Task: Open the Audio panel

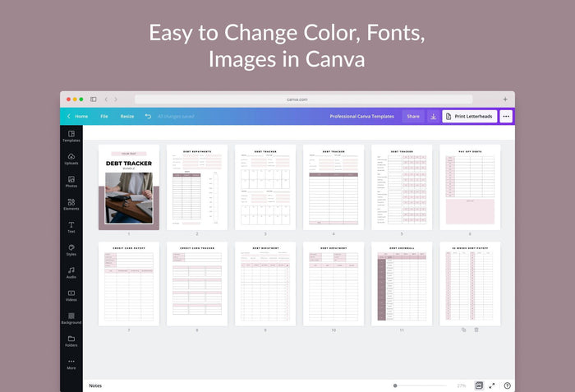Action: [x=71, y=273]
